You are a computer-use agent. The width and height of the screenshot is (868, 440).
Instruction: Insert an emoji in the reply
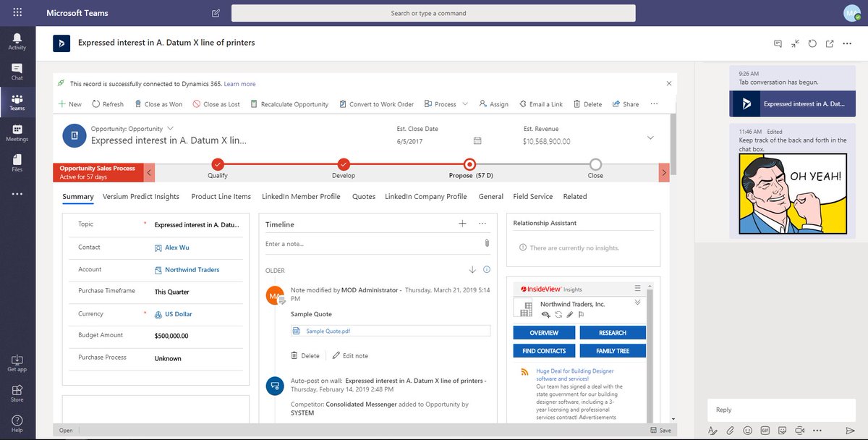tap(749, 430)
